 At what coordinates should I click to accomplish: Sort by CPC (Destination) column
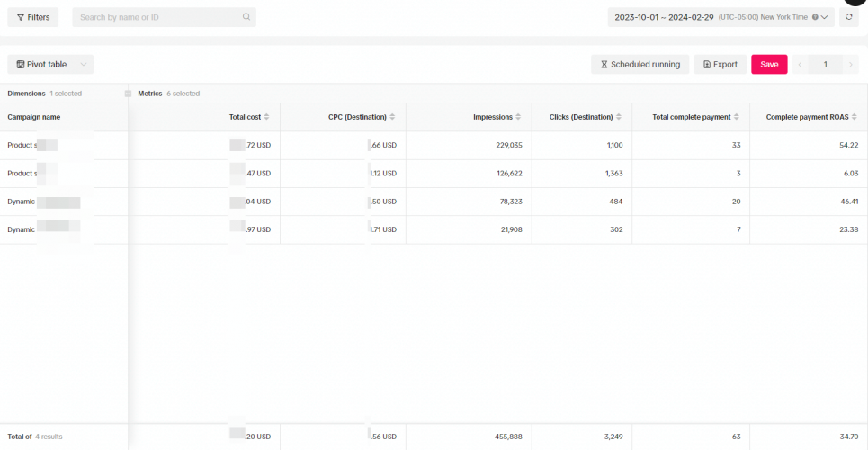coord(392,117)
